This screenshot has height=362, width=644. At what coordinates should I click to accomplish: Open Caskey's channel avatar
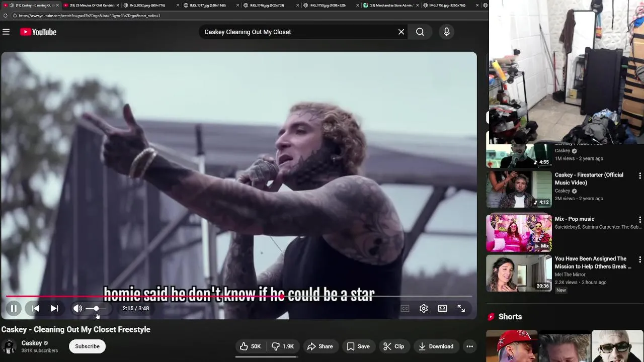tap(9, 346)
